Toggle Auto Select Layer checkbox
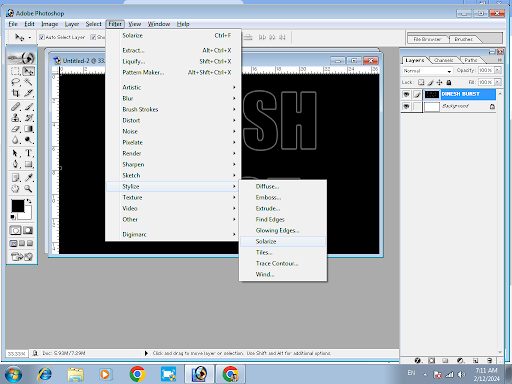Image resolution: width=512 pixels, height=384 pixels. [42, 37]
